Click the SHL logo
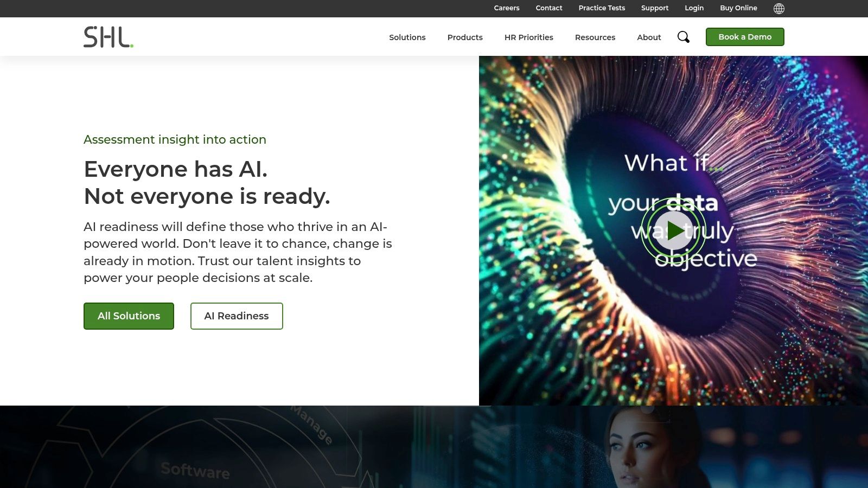The image size is (868, 488). [x=108, y=37]
